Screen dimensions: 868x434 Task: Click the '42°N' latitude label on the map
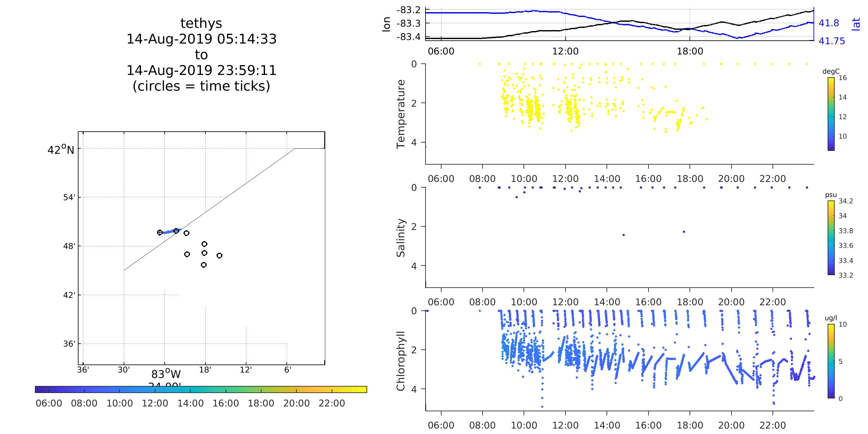61,150
